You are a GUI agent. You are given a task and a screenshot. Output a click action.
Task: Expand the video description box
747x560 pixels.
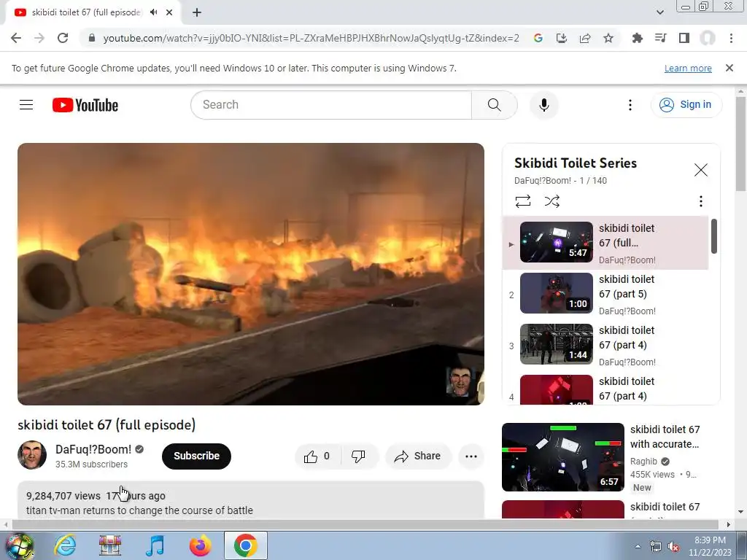251,500
